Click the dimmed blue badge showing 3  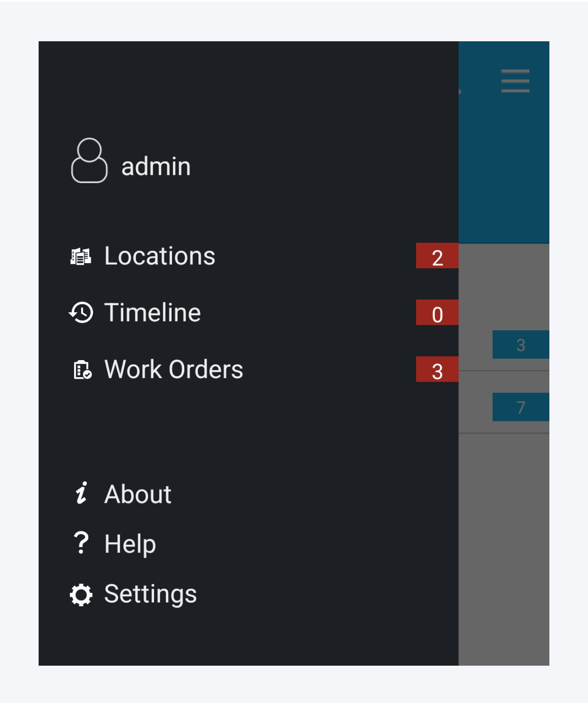520,345
